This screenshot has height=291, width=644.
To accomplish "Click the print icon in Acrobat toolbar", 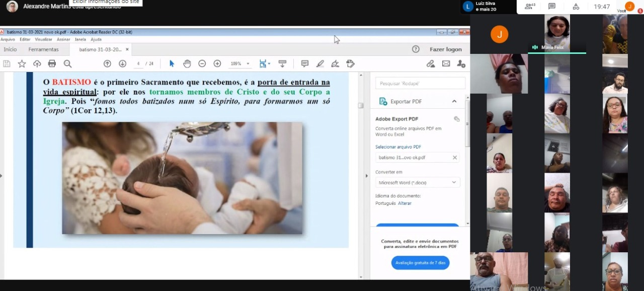I will tap(52, 63).
